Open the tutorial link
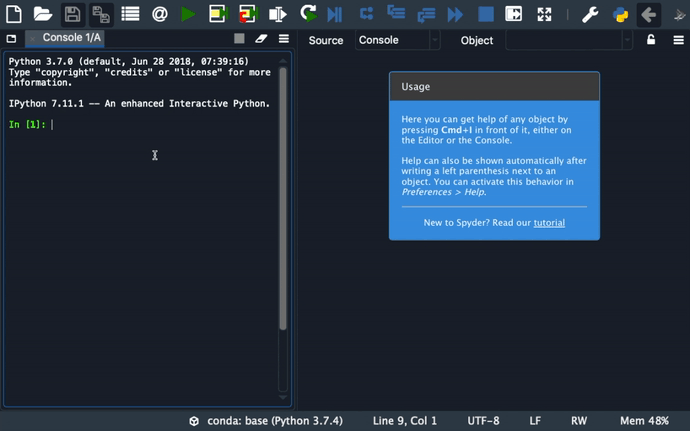690x431 pixels. 549,223
